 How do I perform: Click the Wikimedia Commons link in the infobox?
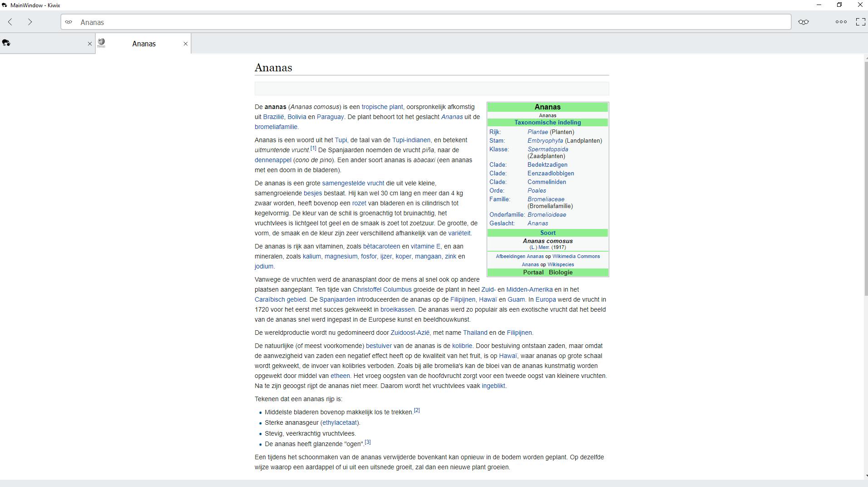tap(576, 256)
